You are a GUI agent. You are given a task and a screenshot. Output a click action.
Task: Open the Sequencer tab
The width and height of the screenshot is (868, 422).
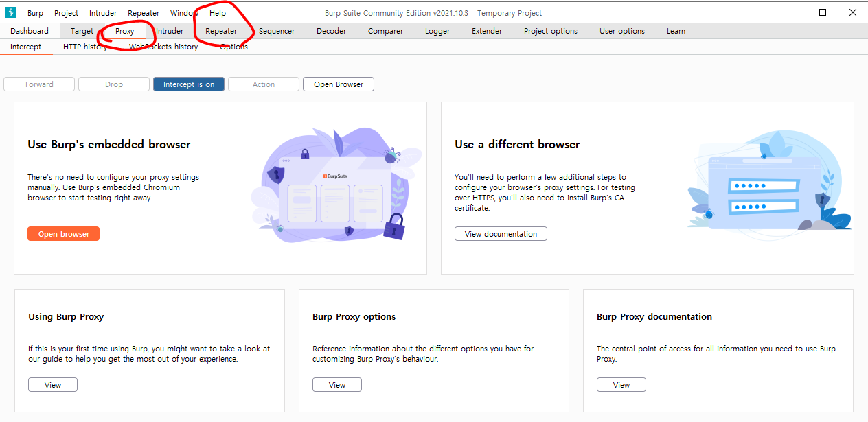click(277, 31)
